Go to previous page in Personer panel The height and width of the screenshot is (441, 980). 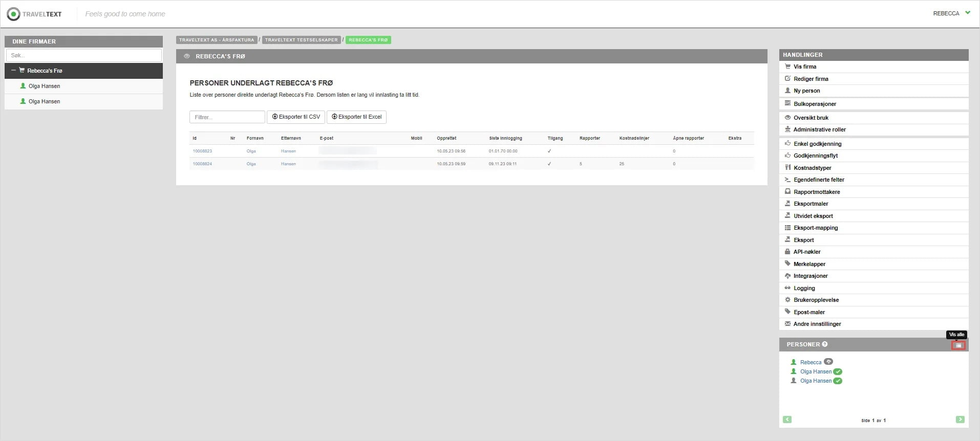pos(787,420)
